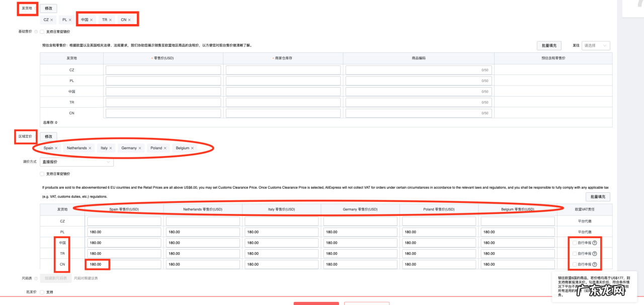Click 修改 button next to 发货地
The width and height of the screenshot is (644, 305).
coord(48,9)
